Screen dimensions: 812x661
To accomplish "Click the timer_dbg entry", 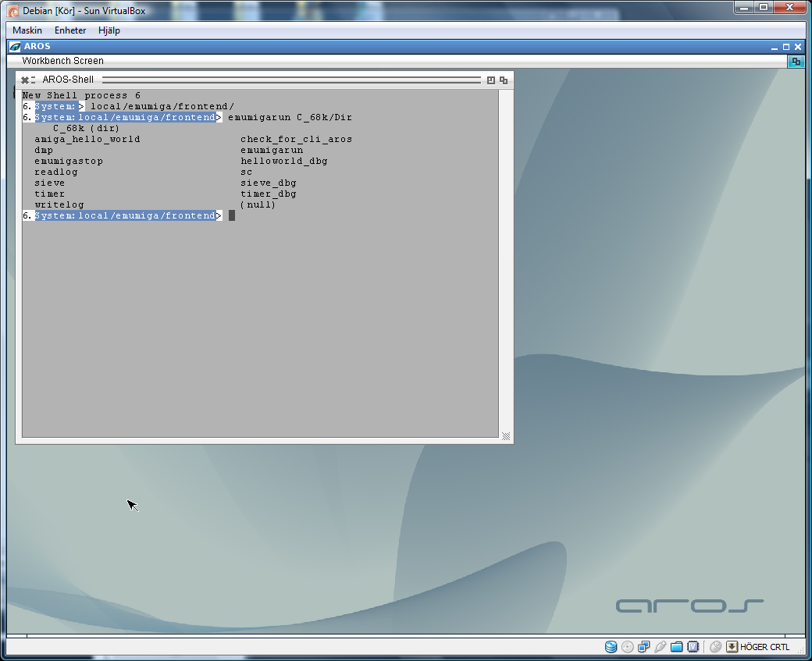I will coord(269,194).
